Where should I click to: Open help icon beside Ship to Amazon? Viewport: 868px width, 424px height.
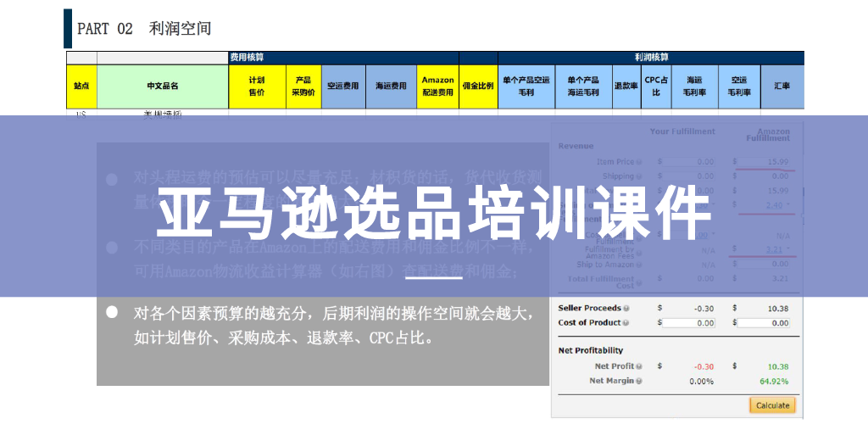[639, 265]
